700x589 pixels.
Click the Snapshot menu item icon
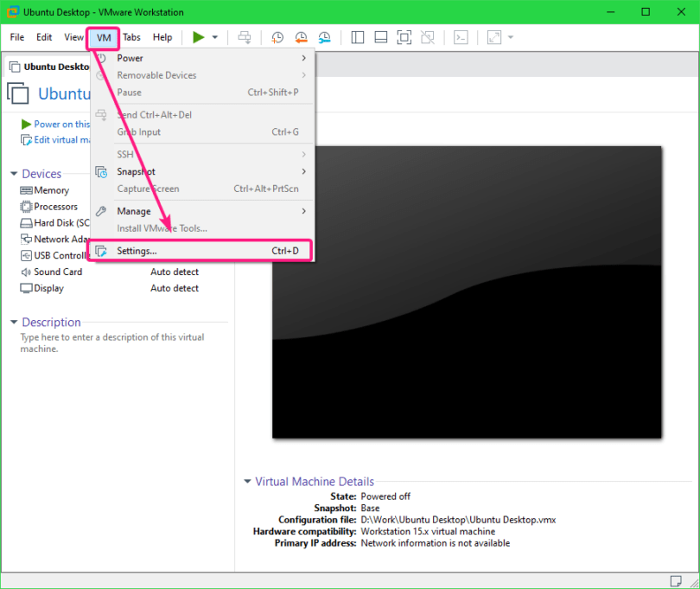click(101, 172)
